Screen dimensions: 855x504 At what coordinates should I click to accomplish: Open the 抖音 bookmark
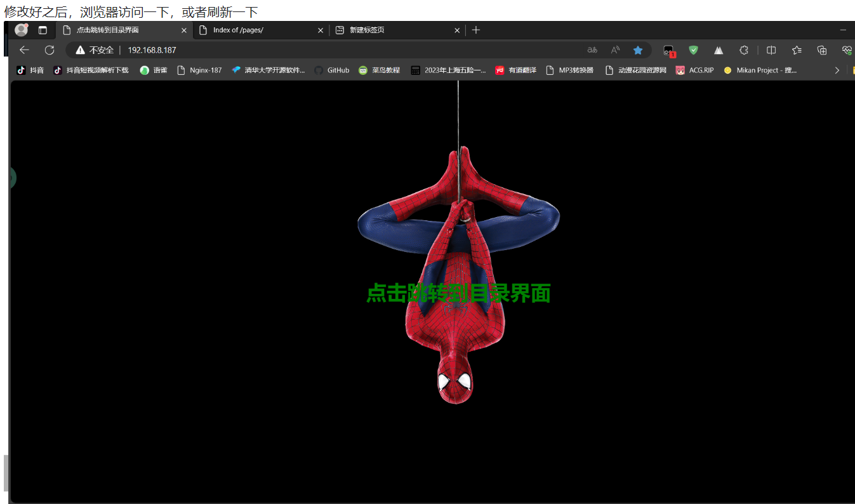(x=30, y=70)
